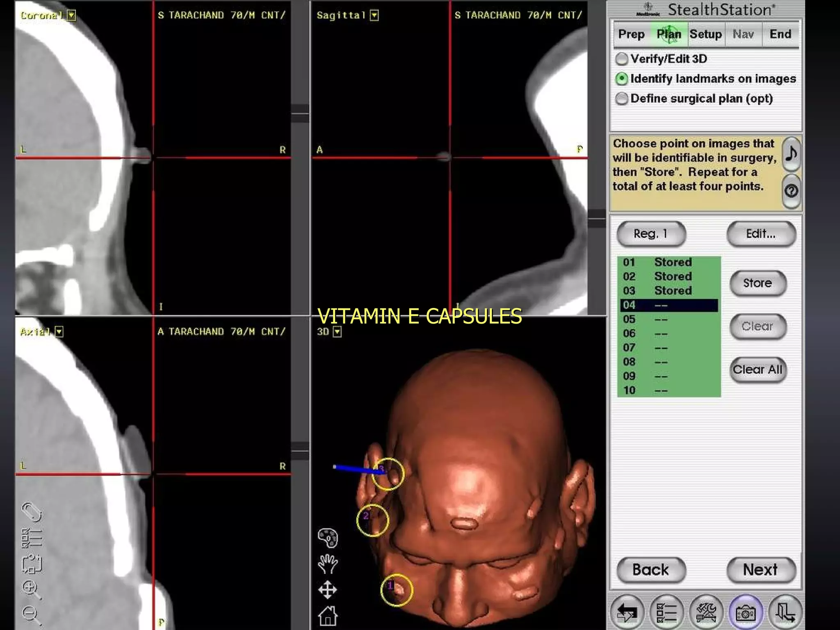This screenshot has height=630, width=840.
Task: Select Verify/Edit 3D radio option
Action: pos(622,59)
